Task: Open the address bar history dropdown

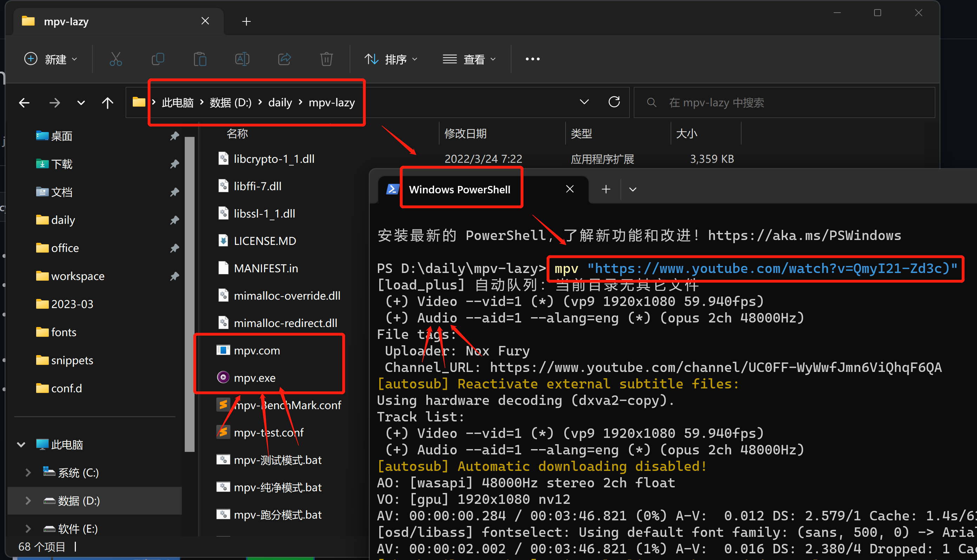Action: (x=584, y=102)
